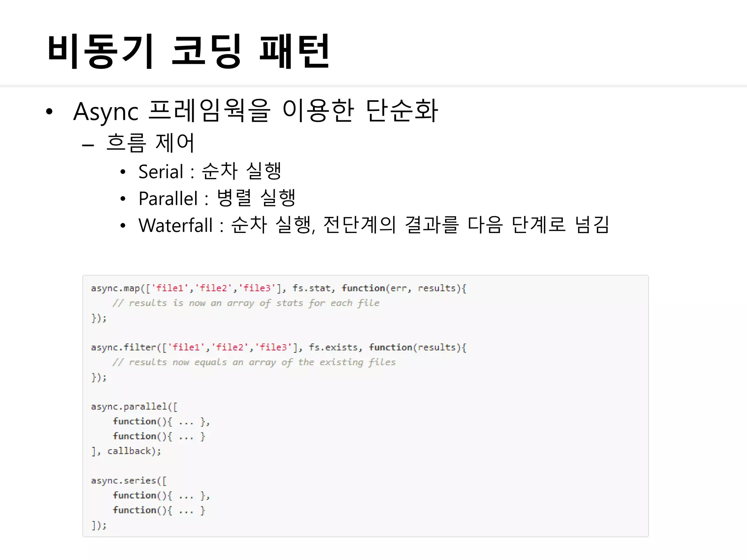Click comment 'results now equals an array'
This screenshot has height=560, width=747.
254,362
